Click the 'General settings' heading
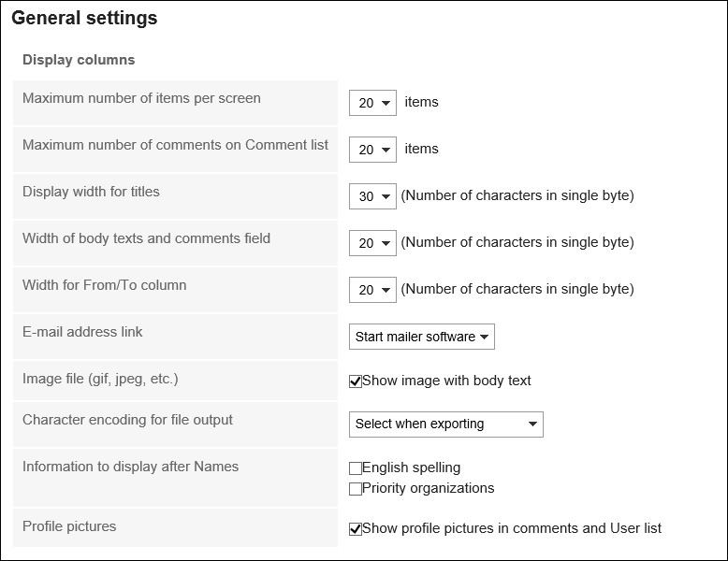Viewport: 728px width, 561px height. click(x=84, y=19)
